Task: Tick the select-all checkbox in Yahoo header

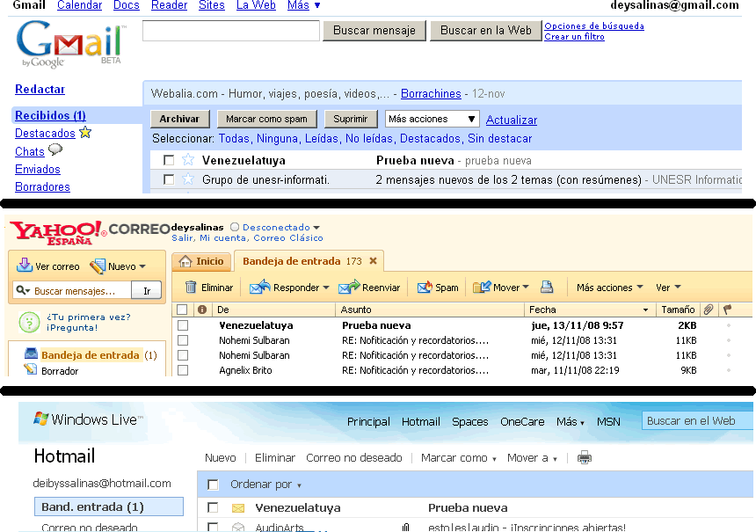Action: 182,310
